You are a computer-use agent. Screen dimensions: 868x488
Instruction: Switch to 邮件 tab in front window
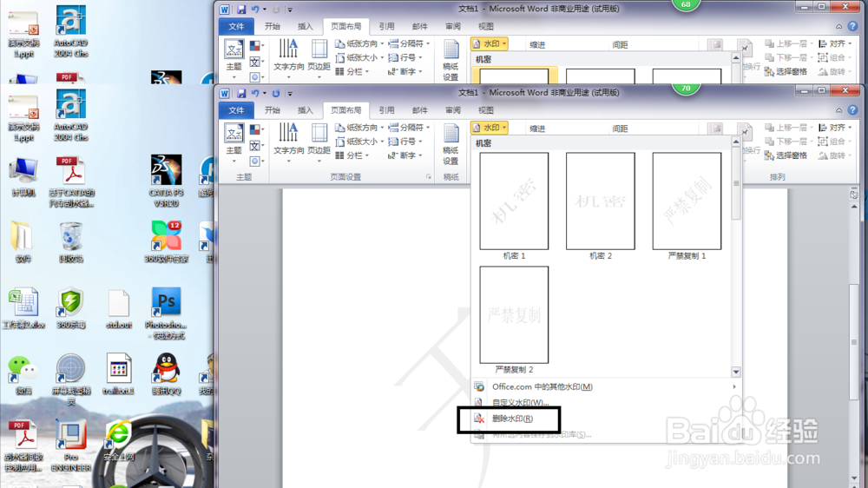pos(419,110)
